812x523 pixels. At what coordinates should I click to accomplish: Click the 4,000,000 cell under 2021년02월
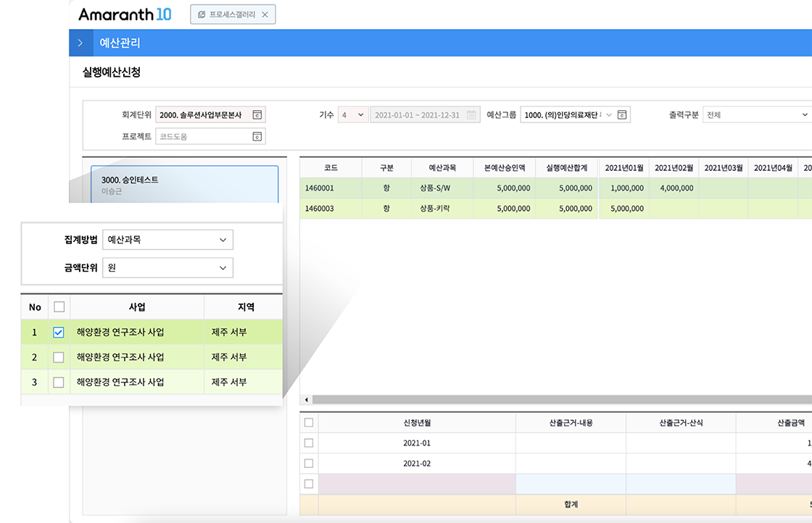pos(674,188)
